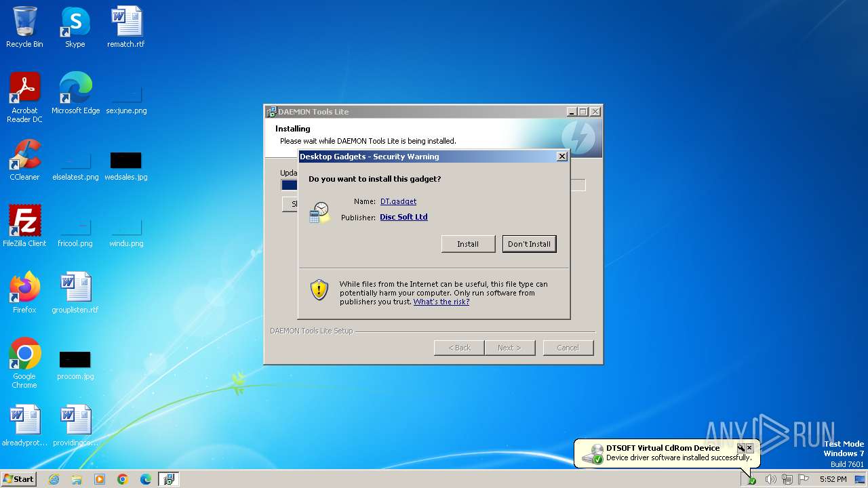This screenshot has width=868, height=488.
Task: Open the DT.gadget name link
Action: (398, 201)
